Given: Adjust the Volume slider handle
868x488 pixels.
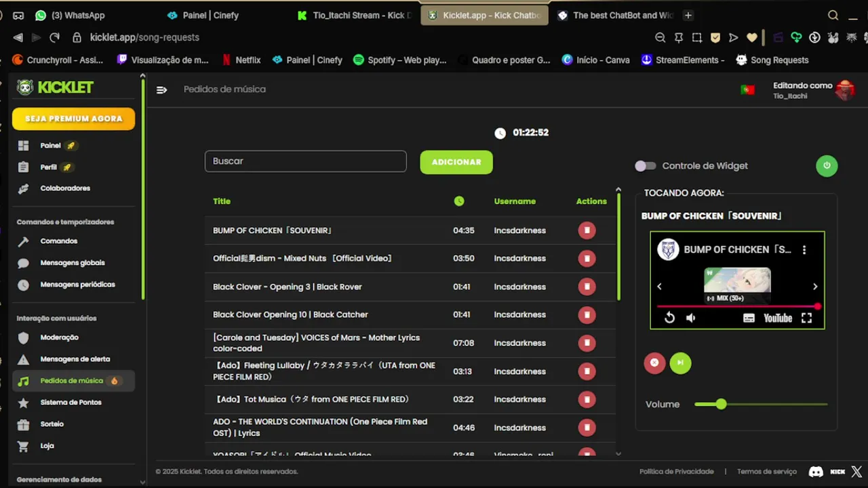Looking at the screenshot, I should (x=721, y=404).
